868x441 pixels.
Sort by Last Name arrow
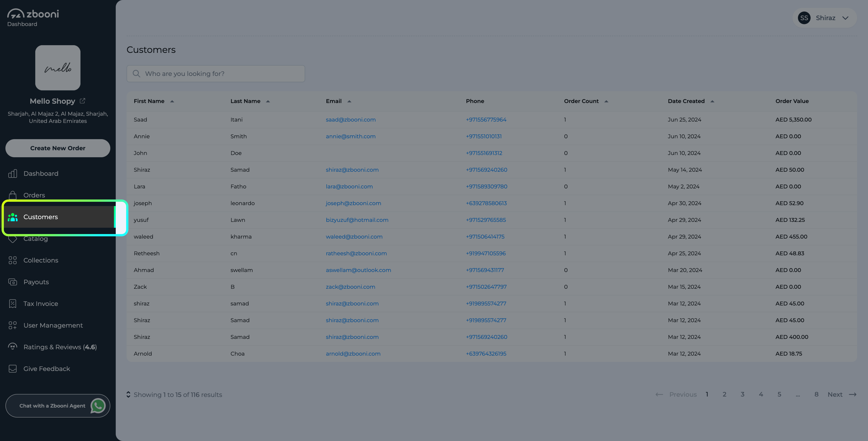pyautogui.click(x=268, y=101)
